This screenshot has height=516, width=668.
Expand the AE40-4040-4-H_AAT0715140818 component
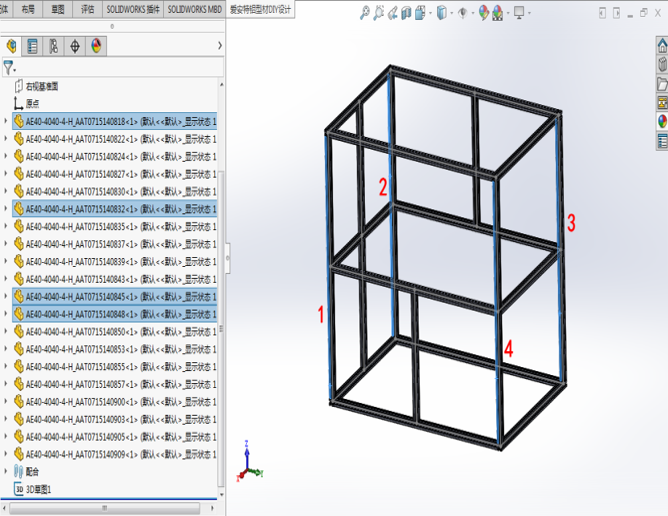coord(6,122)
